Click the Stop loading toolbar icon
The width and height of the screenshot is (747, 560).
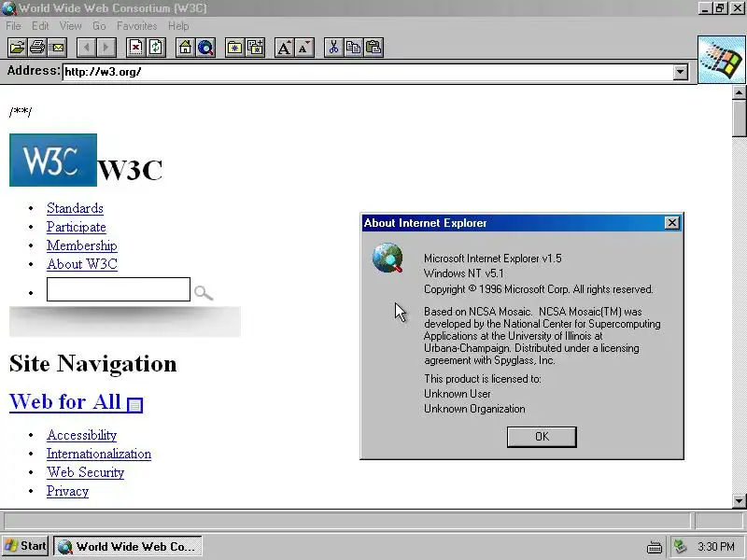pyautogui.click(x=135, y=48)
